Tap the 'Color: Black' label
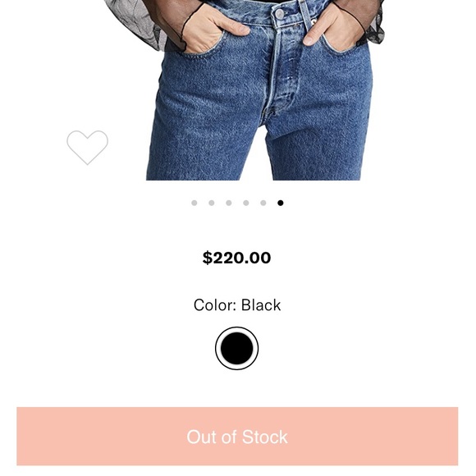This screenshot has height=476, width=476. click(237, 305)
